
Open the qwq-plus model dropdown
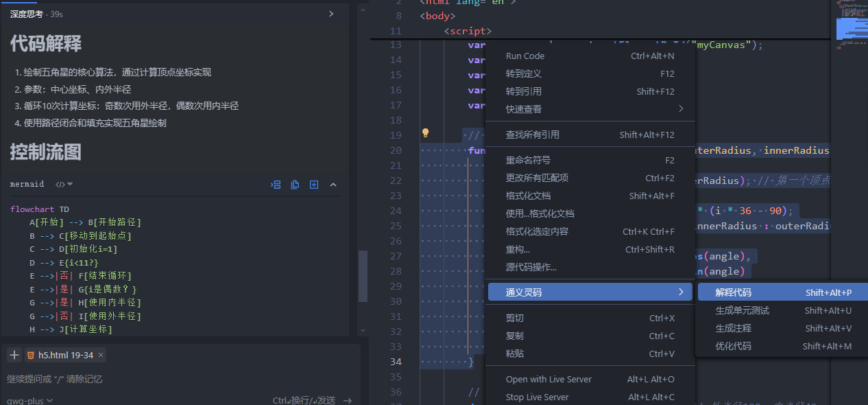click(30, 400)
